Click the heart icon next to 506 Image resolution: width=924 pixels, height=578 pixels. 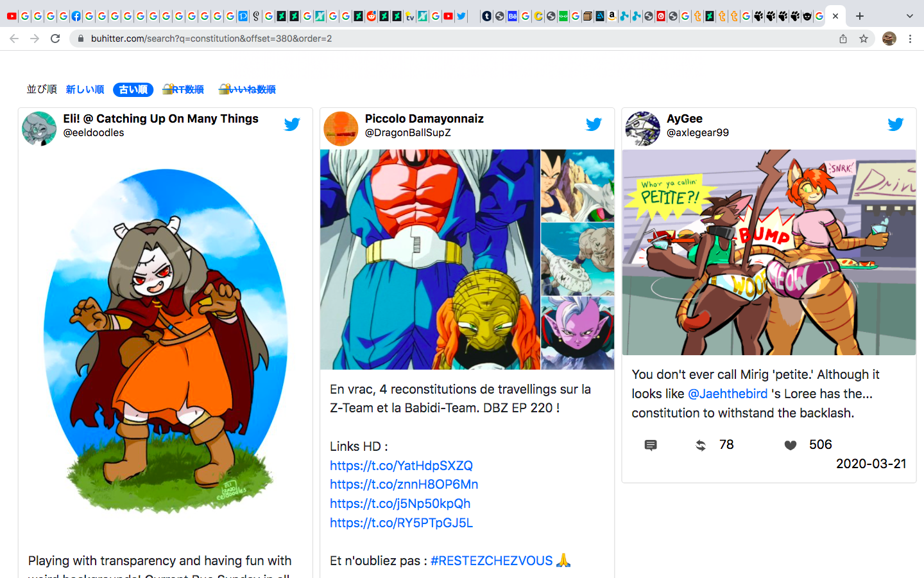pyautogui.click(x=791, y=445)
